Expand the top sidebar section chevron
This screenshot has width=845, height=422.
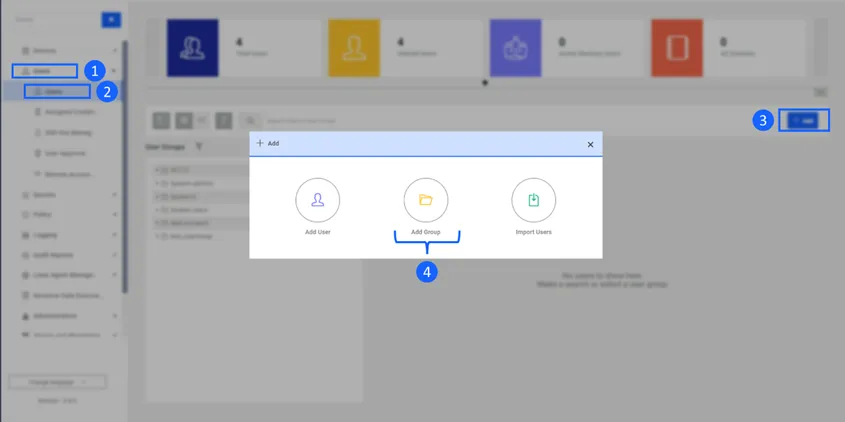(114, 51)
